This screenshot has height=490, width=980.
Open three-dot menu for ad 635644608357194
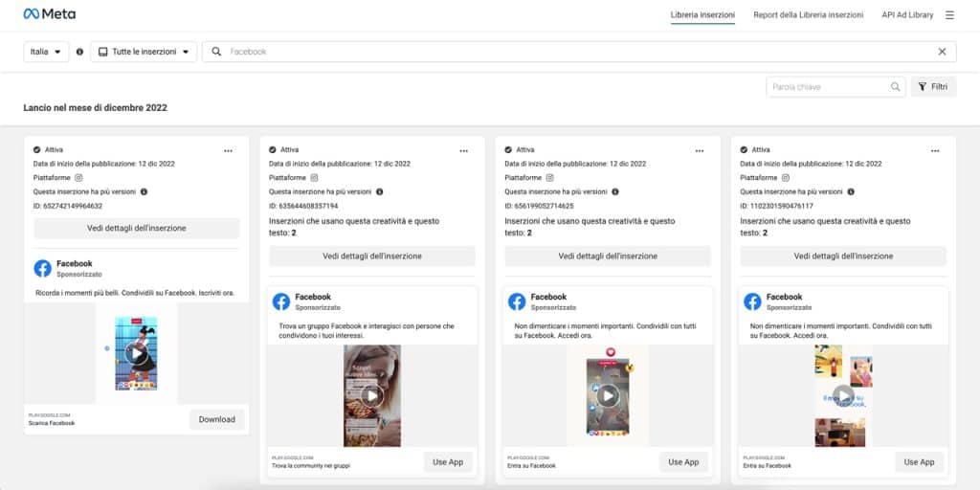[x=464, y=150]
